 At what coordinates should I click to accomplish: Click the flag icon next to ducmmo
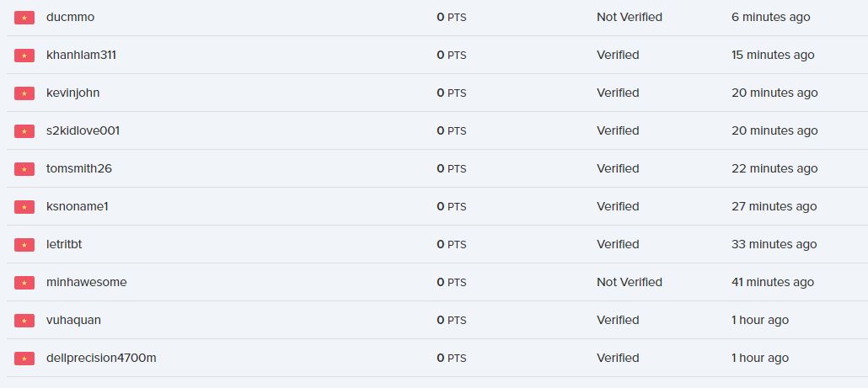pos(24,18)
